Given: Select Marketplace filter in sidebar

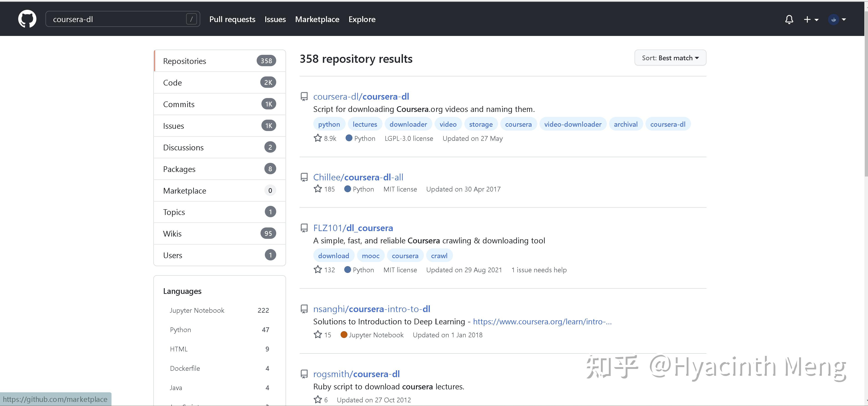Looking at the screenshot, I should click(x=220, y=190).
